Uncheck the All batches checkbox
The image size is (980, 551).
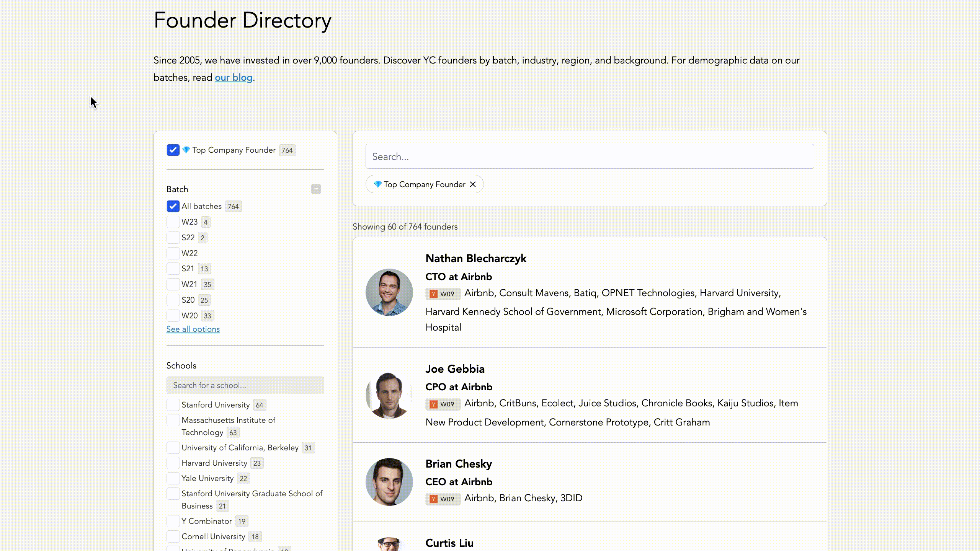pyautogui.click(x=173, y=206)
